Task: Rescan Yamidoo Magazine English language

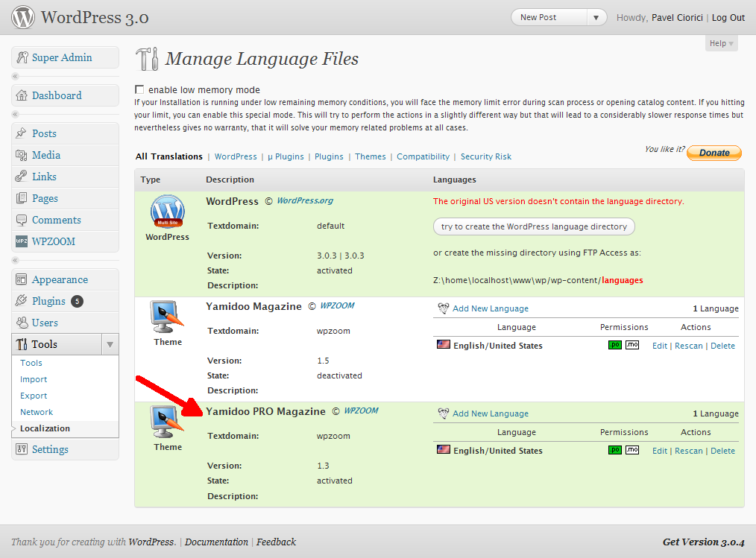Action: pyautogui.click(x=688, y=346)
